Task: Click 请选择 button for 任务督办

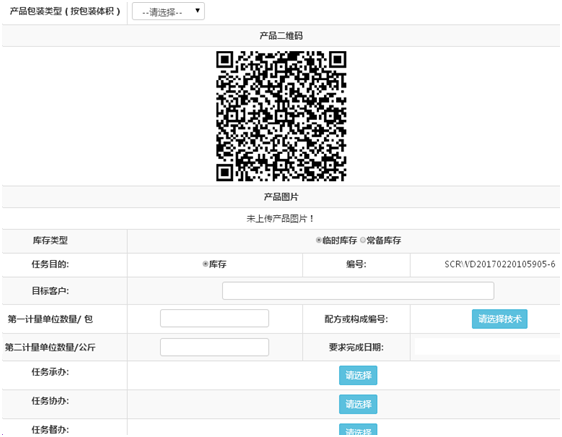Action: pos(358,430)
